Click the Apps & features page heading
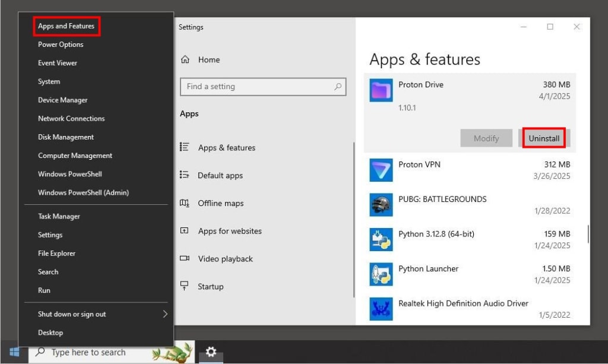This screenshot has height=364, width=608. tap(425, 59)
